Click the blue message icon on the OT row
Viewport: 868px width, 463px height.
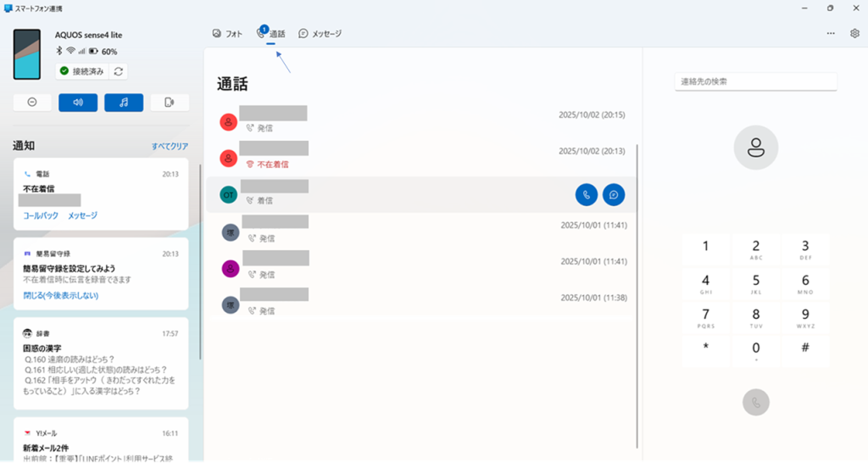pyautogui.click(x=614, y=195)
